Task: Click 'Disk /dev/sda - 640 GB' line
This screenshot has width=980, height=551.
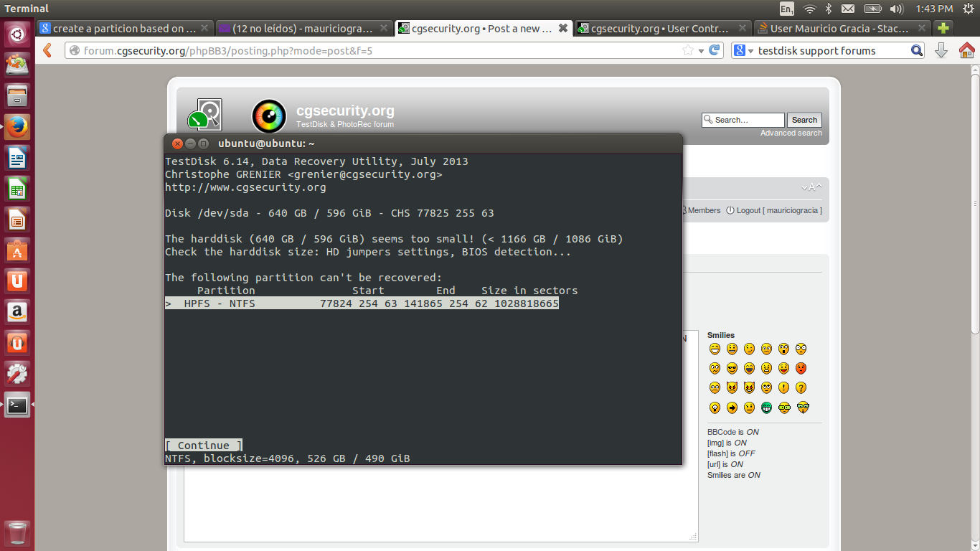Action: coord(329,213)
